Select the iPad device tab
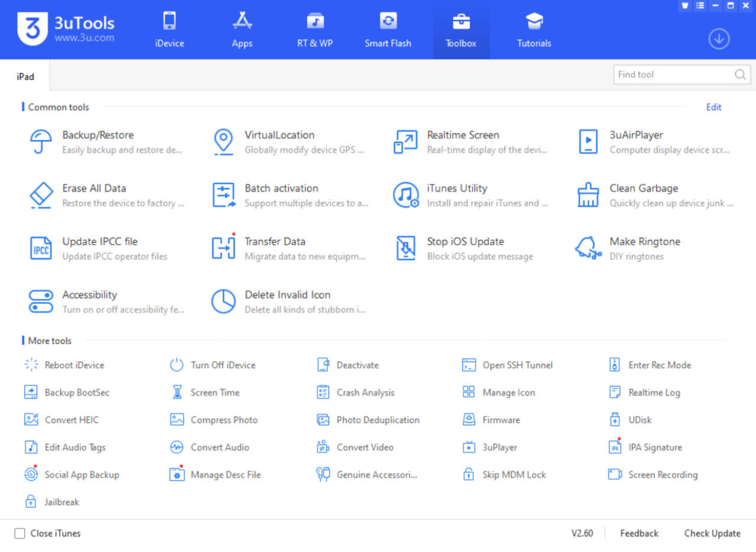Image resolution: width=756 pixels, height=552 pixels. [x=25, y=77]
